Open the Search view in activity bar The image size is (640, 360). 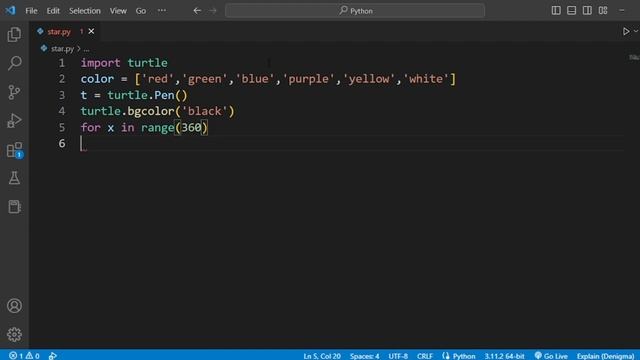pyautogui.click(x=14, y=63)
